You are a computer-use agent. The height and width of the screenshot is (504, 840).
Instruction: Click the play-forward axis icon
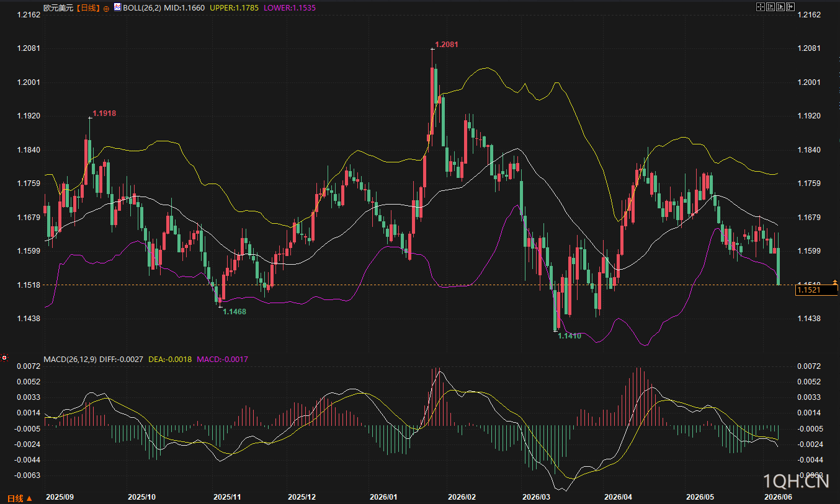pyautogui.click(x=780, y=7)
